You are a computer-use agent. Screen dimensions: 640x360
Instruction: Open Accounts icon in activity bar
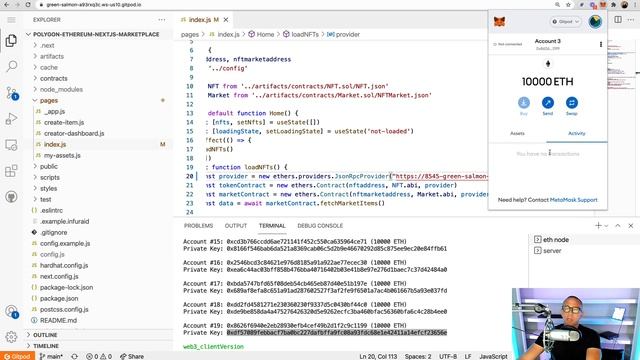tap(11, 312)
